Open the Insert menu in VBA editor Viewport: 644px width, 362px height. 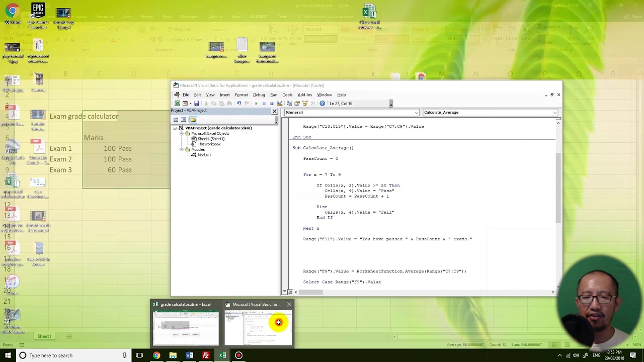tap(225, 95)
